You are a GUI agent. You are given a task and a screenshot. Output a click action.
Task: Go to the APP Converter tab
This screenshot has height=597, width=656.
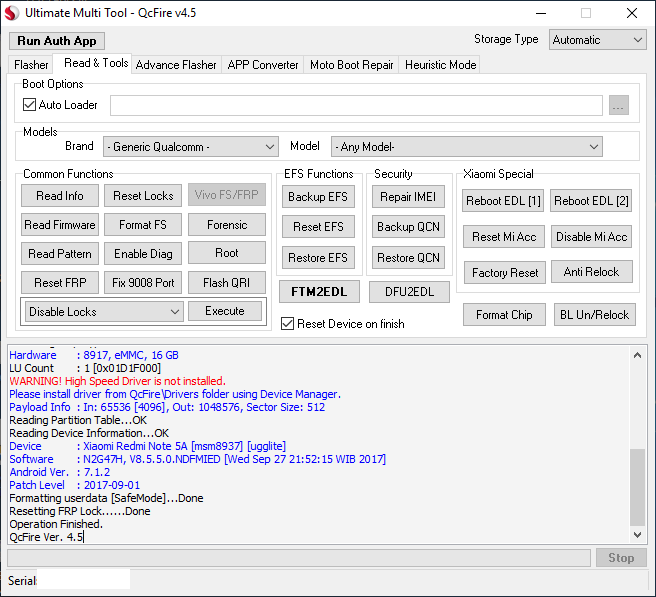click(x=263, y=65)
